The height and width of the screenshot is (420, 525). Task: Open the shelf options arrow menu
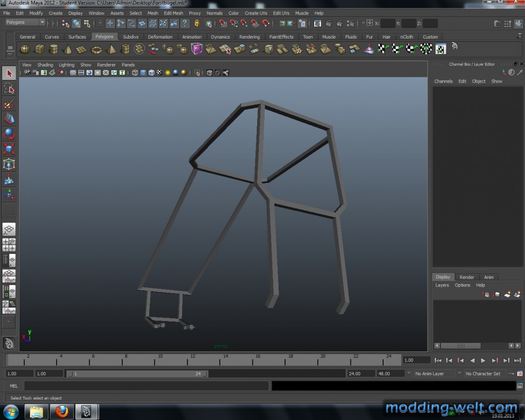pyautogui.click(x=10, y=54)
